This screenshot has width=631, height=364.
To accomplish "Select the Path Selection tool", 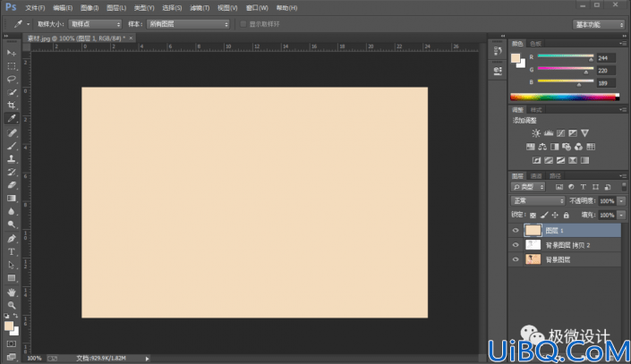I will coord(12,265).
